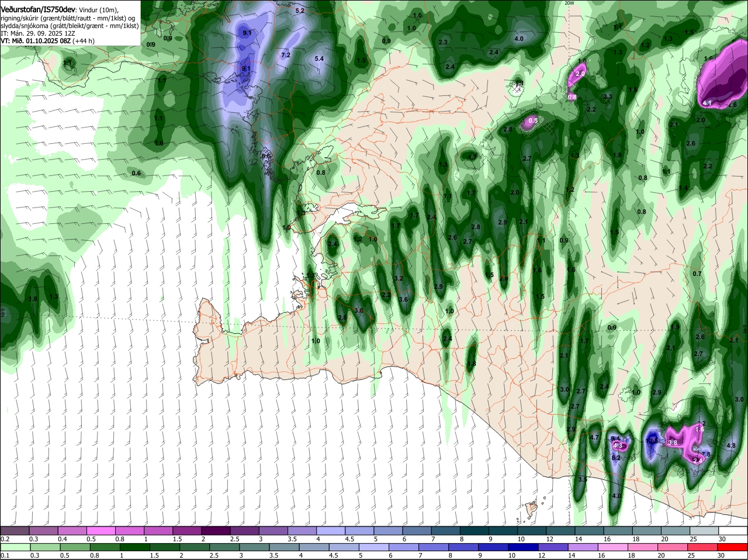Click the 0.7 precipitation value label
Viewport: 748px width, 560px height.
pyautogui.click(x=697, y=274)
